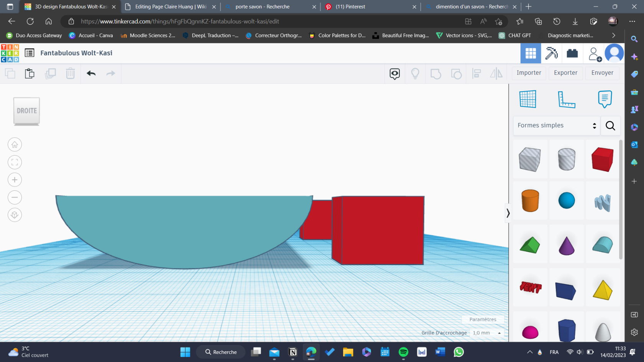Redo the last undone action
This screenshot has height=362, width=644.
[x=111, y=73]
